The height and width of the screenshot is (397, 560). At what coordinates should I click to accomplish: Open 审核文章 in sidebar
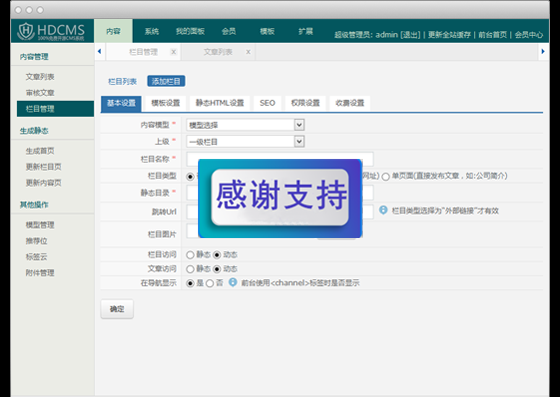40,93
